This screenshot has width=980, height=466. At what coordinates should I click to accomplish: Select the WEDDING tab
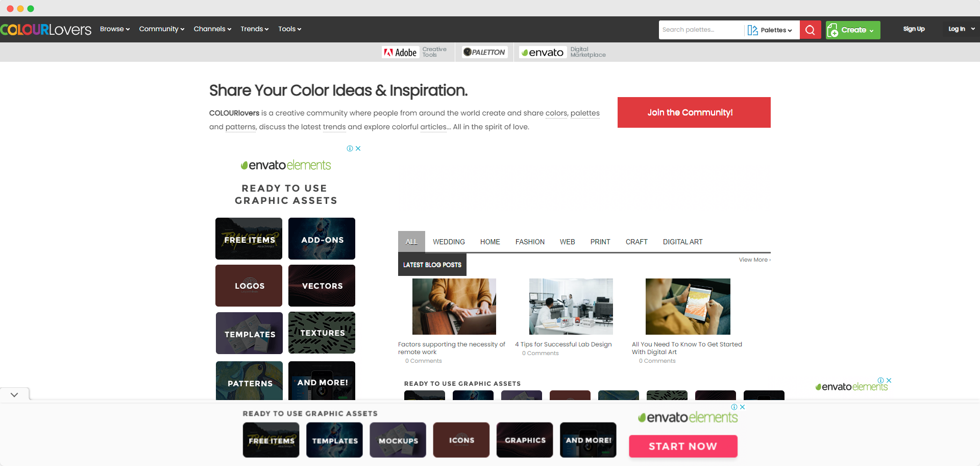pyautogui.click(x=449, y=242)
